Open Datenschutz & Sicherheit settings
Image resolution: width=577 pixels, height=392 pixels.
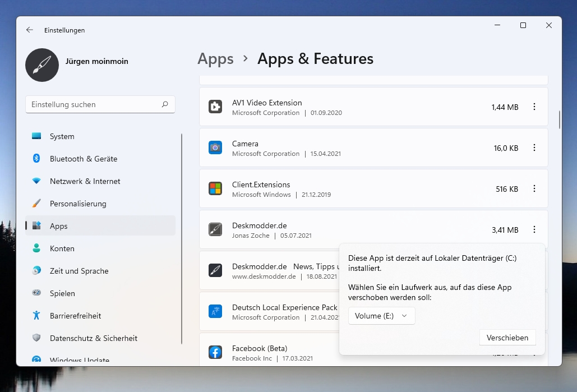(x=100, y=338)
